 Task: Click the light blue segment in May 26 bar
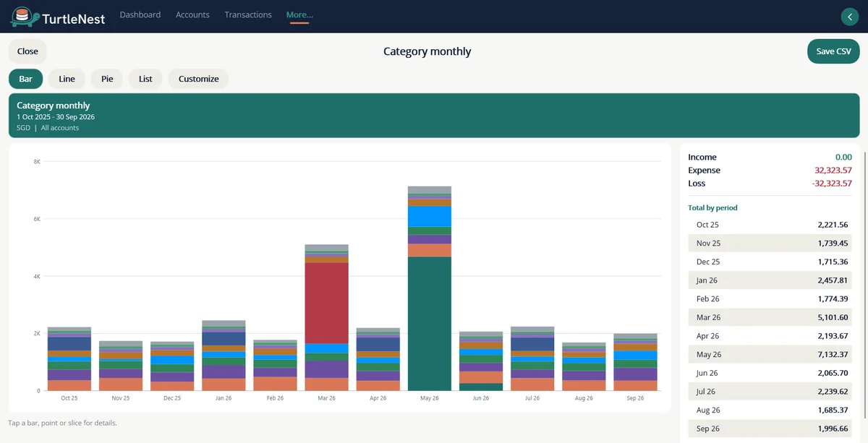[x=430, y=217]
